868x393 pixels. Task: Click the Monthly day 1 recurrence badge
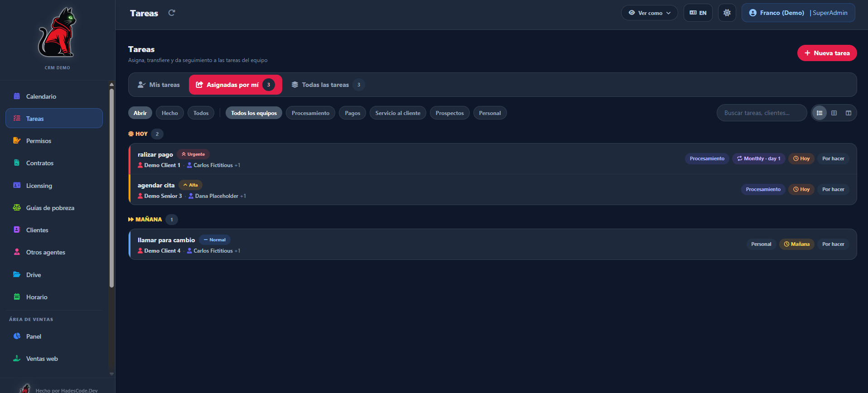(x=758, y=158)
